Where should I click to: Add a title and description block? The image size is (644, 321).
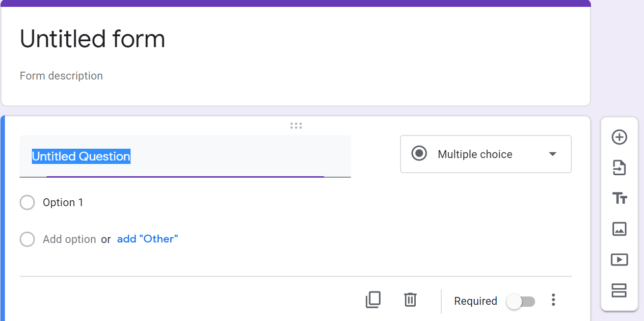pos(619,198)
